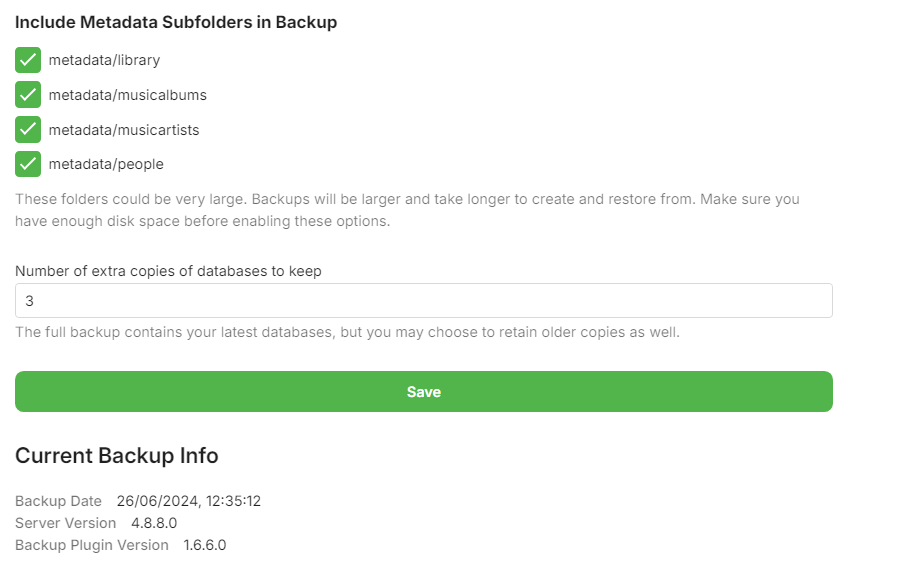
Task: Click the backup plugin version value 1.6.6.0
Action: click(x=205, y=545)
